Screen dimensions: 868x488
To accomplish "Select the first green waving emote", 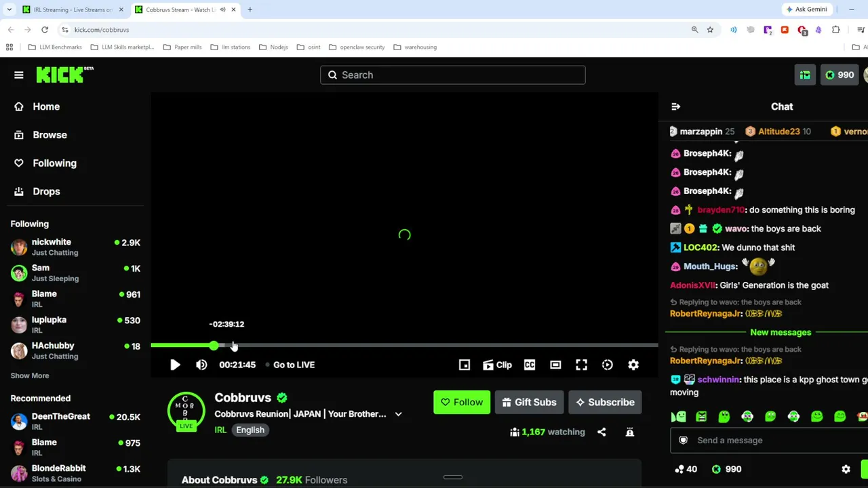I will pos(678,416).
